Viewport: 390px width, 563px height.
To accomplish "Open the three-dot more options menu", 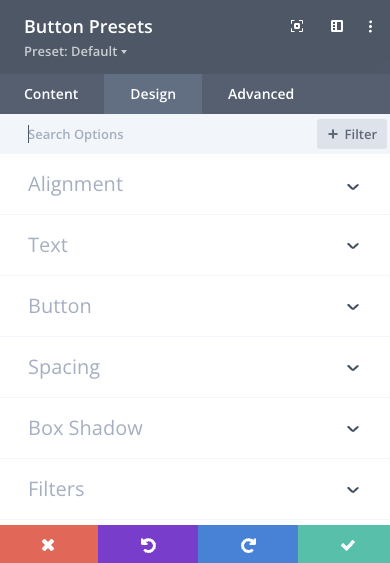I will click(x=370, y=27).
